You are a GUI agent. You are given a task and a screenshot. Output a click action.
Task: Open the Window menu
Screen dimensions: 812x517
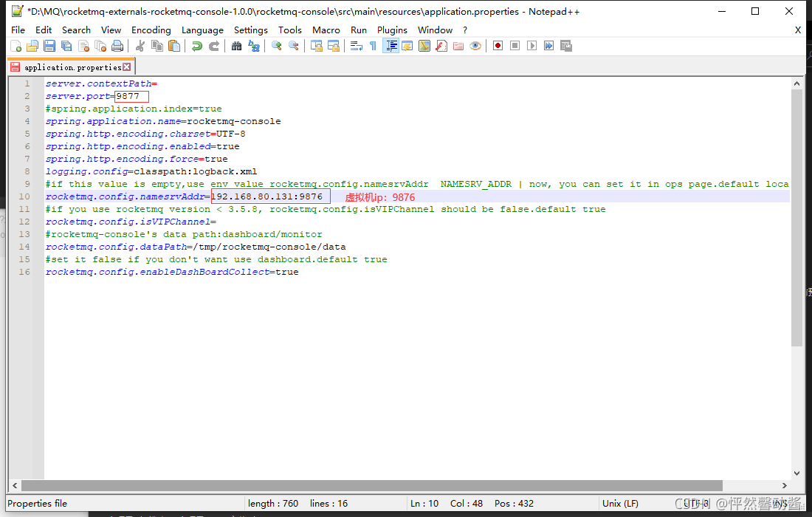coord(435,30)
